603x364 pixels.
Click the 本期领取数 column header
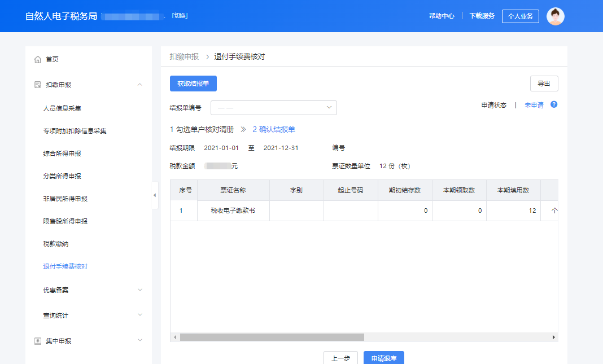459,190
